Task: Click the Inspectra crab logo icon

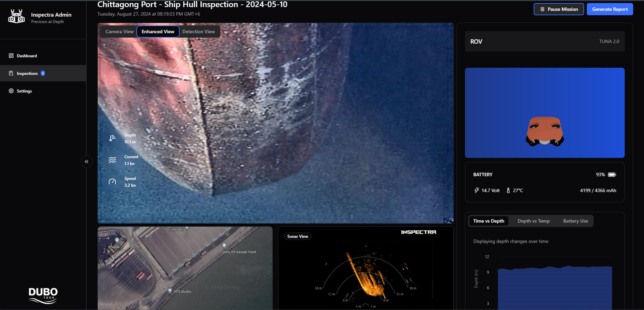Action: click(x=17, y=16)
